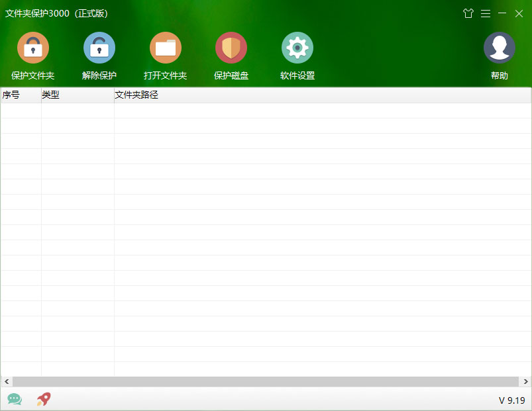The width and height of the screenshot is (532, 411).
Task: Launch the 保护磁盘 shield icon
Action: tap(231, 48)
